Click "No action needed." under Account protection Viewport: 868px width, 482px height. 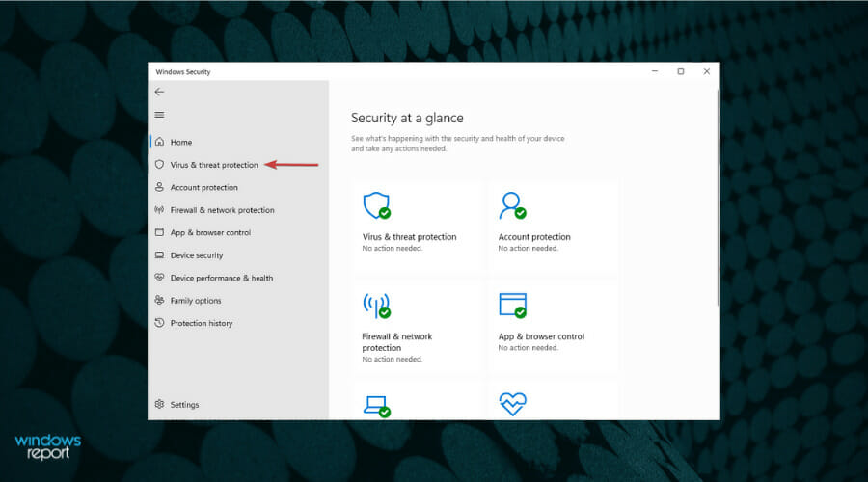pyautogui.click(x=529, y=249)
